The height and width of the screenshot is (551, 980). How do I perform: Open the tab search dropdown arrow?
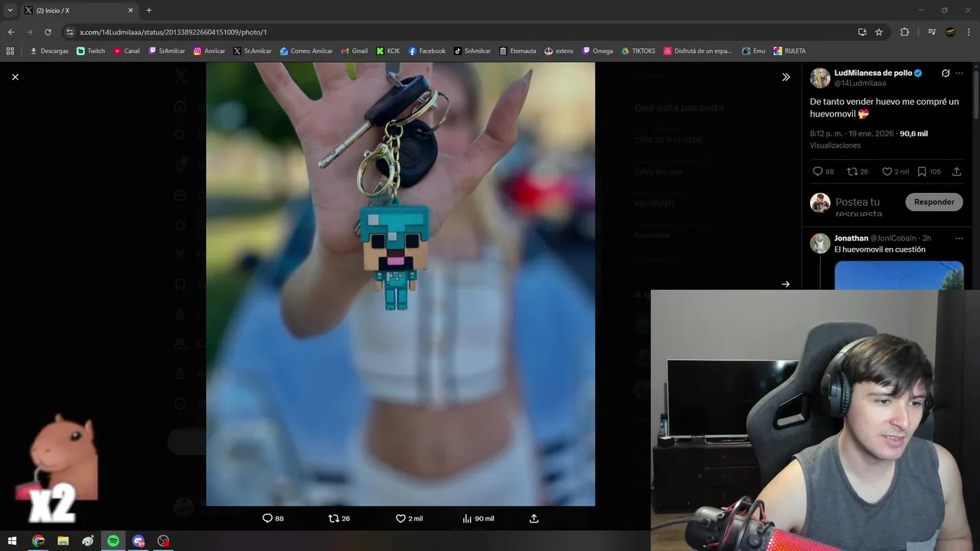click(x=10, y=11)
